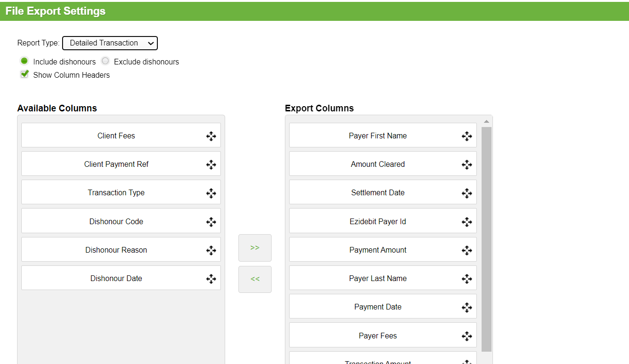Add columns with the >> button
This screenshot has height=364, width=629.
tap(255, 247)
